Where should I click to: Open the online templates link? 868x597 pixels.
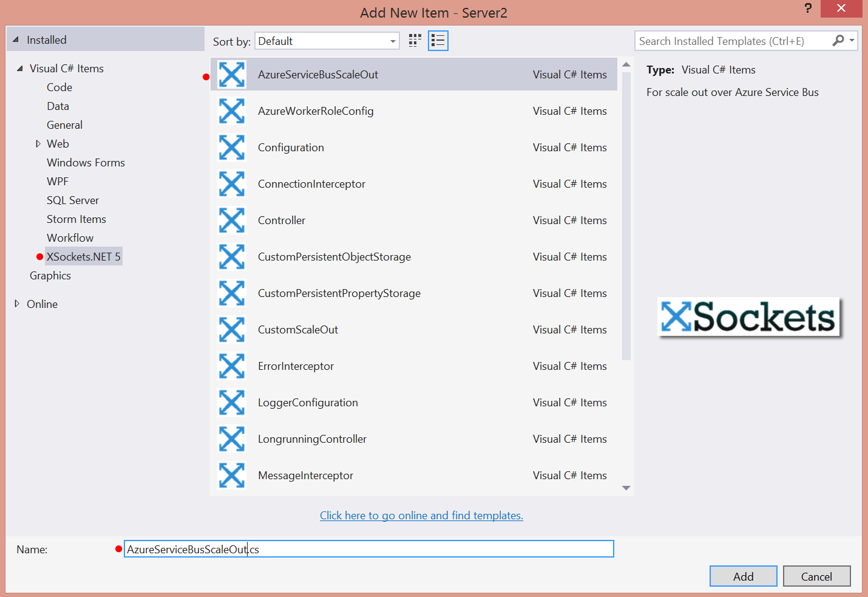[421, 516]
